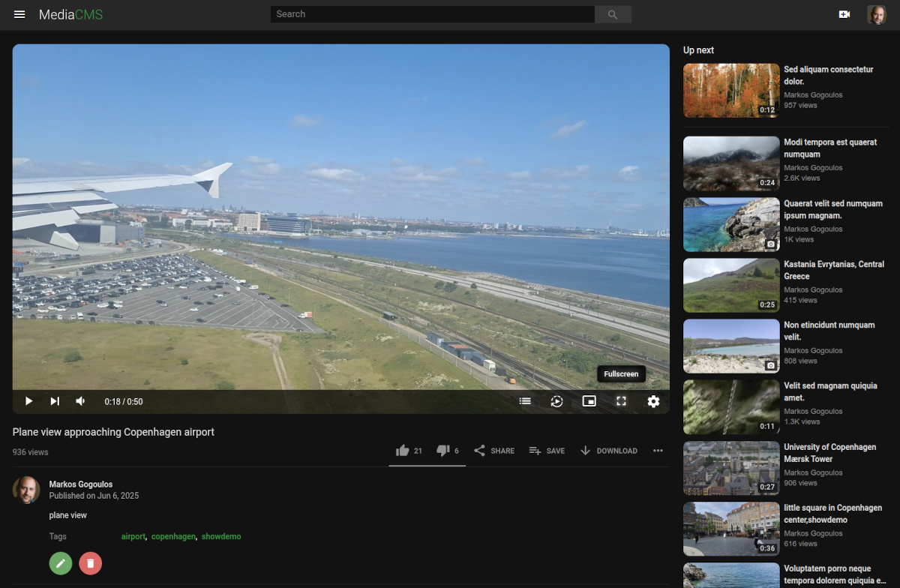This screenshot has height=588, width=900.
Task: Open the more options ellipsis menu
Action: (658, 451)
